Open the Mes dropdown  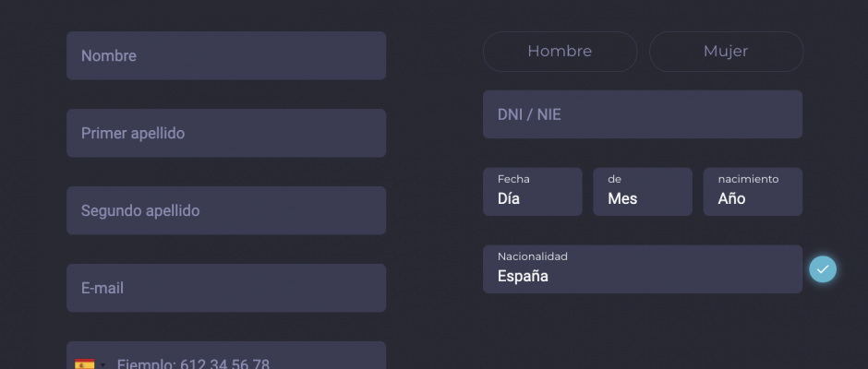coord(643,192)
